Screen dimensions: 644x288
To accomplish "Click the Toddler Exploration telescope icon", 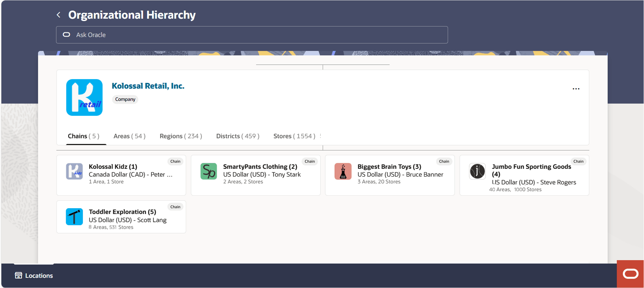I will [x=74, y=217].
